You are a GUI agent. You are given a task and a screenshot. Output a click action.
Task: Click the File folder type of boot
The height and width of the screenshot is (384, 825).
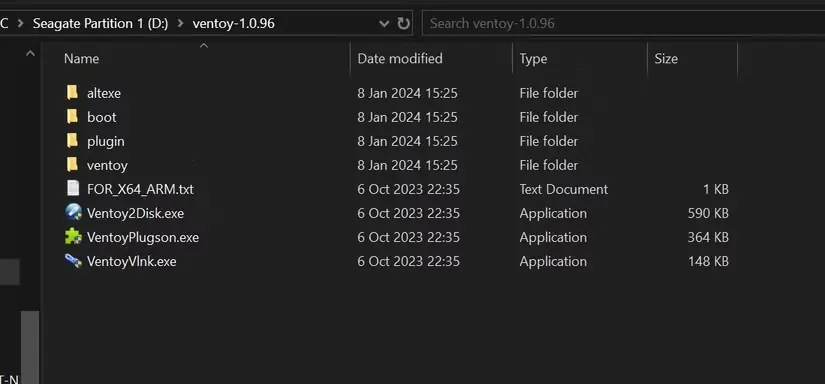[549, 117]
